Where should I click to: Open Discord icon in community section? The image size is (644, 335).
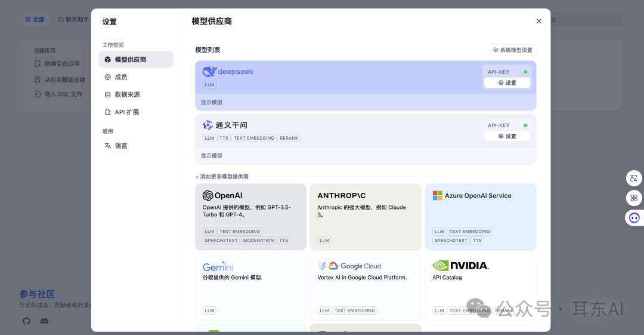(x=44, y=321)
